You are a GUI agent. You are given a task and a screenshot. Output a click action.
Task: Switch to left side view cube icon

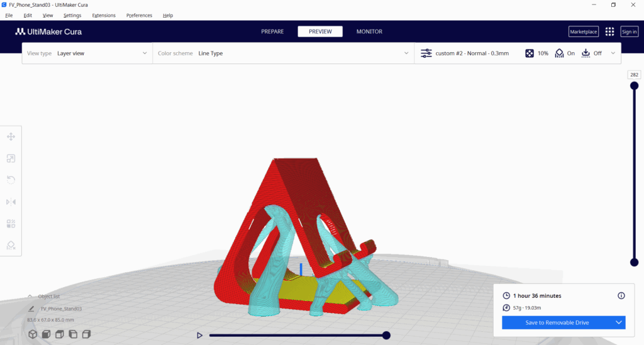73,334
